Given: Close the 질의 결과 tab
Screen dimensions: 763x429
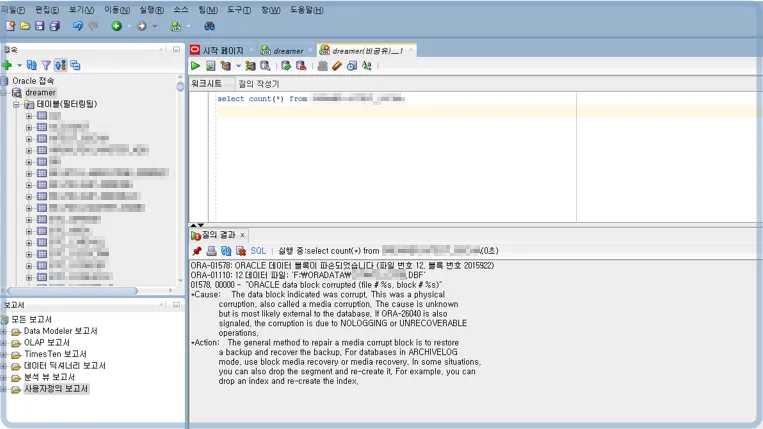Looking at the screenshot, I should point(242,235).
